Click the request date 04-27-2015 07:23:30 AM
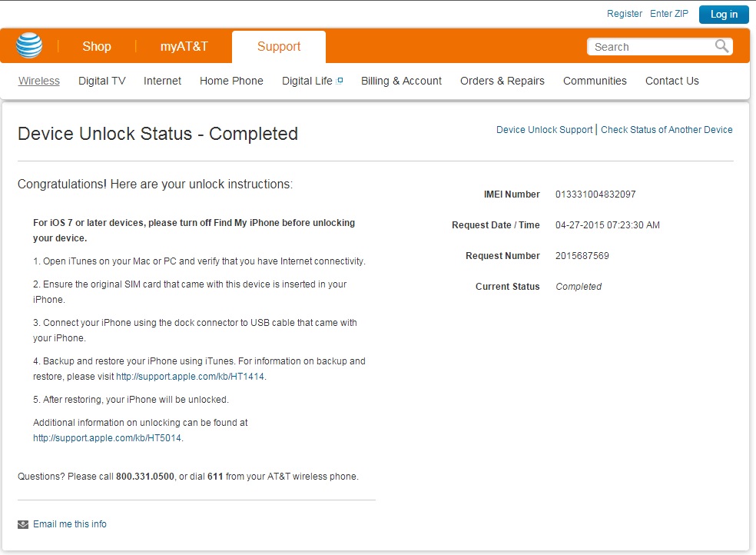Image resolution: width=756 pixels, height=555 pixels. 608,225
